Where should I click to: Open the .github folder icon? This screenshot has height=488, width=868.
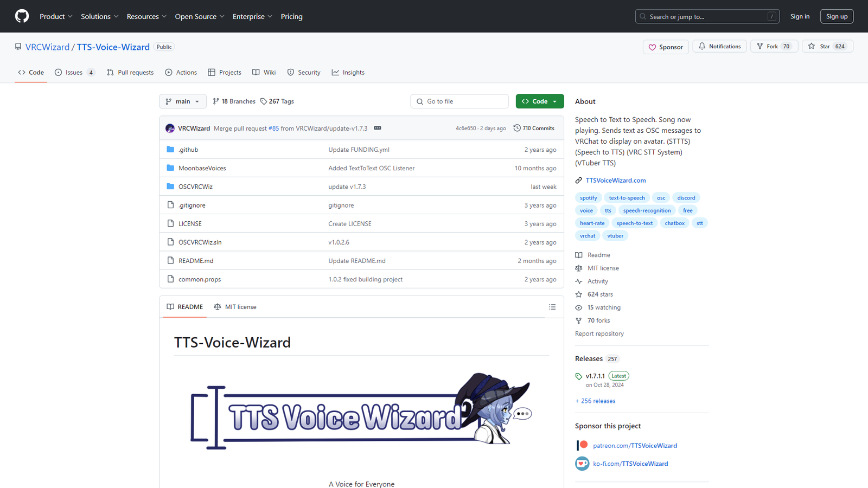pos(170,150)
